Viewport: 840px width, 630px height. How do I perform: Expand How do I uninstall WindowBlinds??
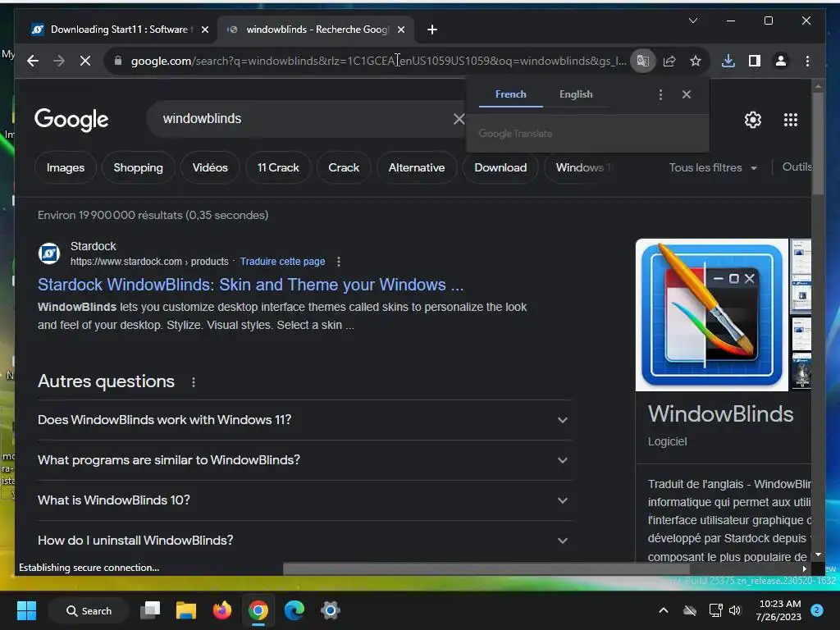304,541
